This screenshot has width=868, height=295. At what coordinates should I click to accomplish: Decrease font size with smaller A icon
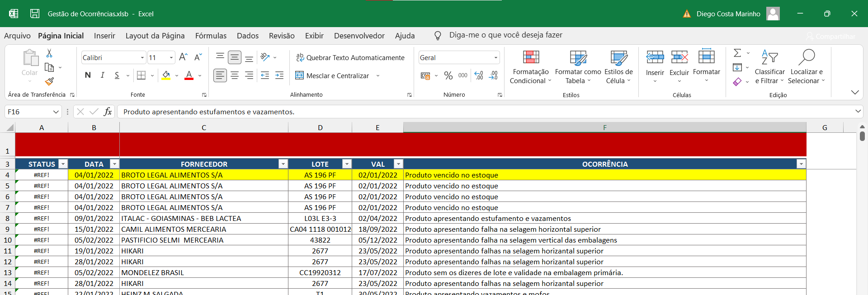click(198, 57)
